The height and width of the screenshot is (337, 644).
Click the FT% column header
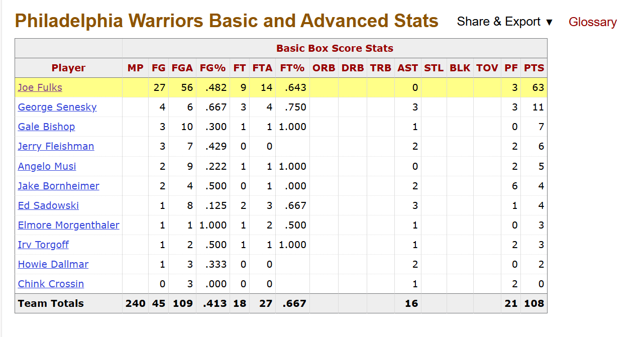(x=292, y=68)
